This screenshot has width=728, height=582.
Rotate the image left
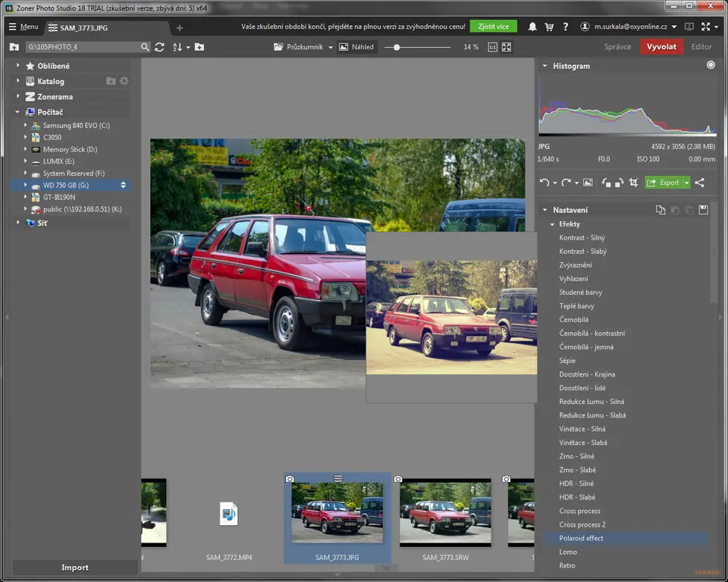[x=606, y=183]
